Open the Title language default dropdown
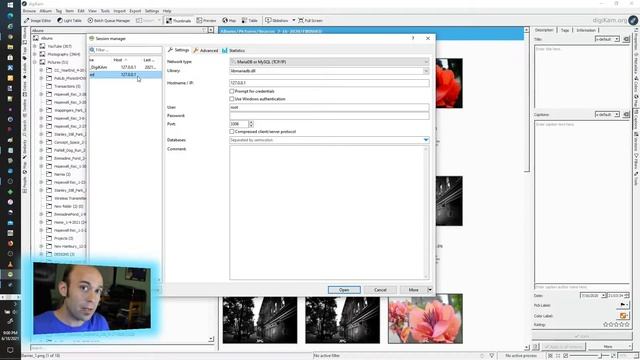This screenshot has height=360, width=640. tap(607, 39)
